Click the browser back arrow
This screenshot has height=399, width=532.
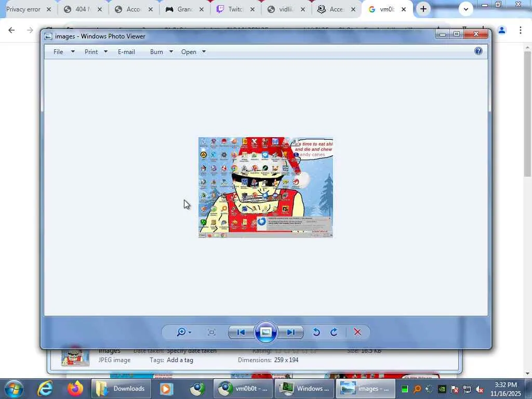click(11, 30)
